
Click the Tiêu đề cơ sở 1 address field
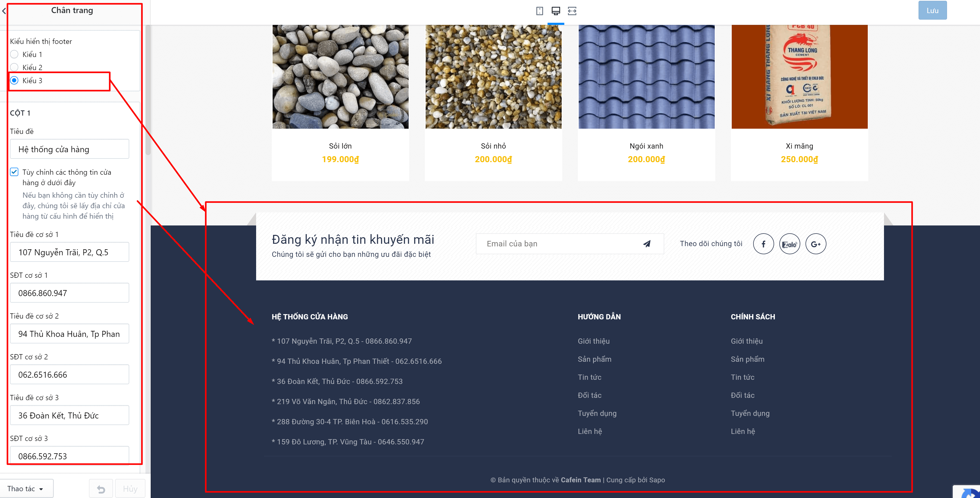[x=70, y=252]
